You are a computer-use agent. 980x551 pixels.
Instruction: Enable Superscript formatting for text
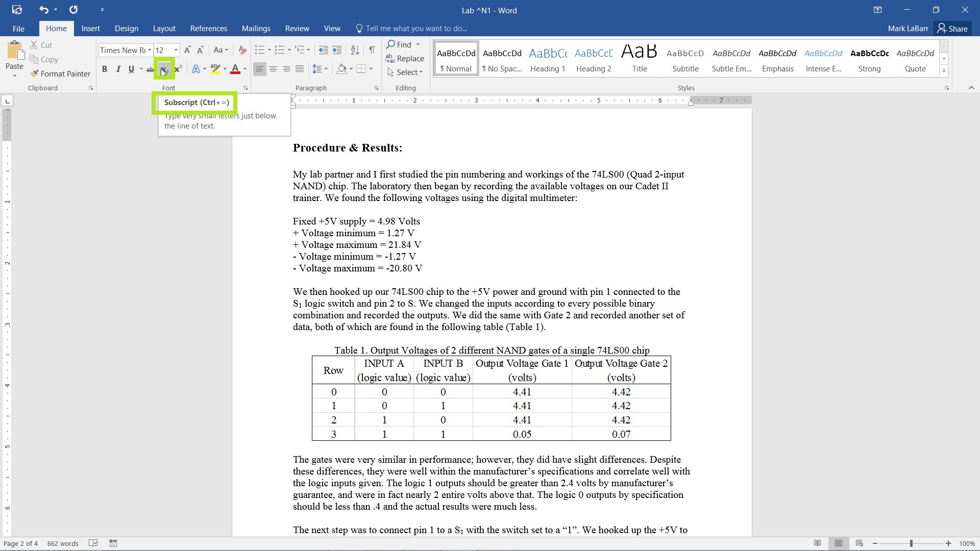click(177, 69)
